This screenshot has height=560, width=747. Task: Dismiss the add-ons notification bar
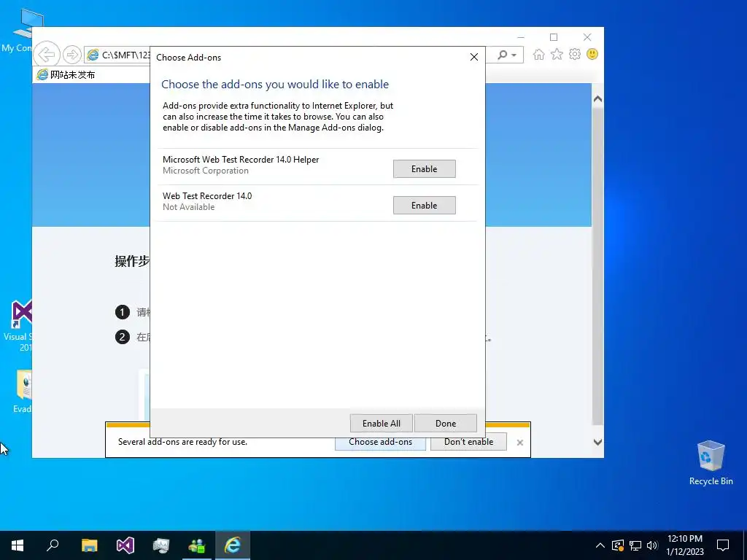519,443
